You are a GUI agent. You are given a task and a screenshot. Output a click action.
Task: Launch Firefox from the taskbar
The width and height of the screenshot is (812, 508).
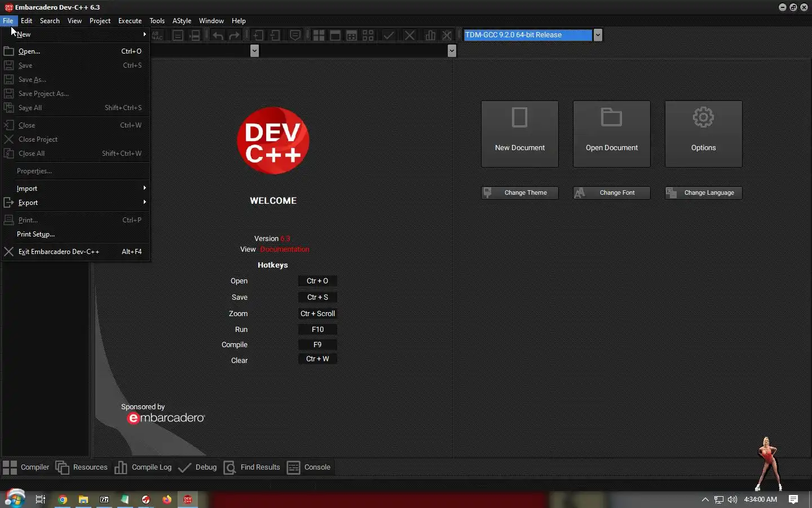coord(167,500)
